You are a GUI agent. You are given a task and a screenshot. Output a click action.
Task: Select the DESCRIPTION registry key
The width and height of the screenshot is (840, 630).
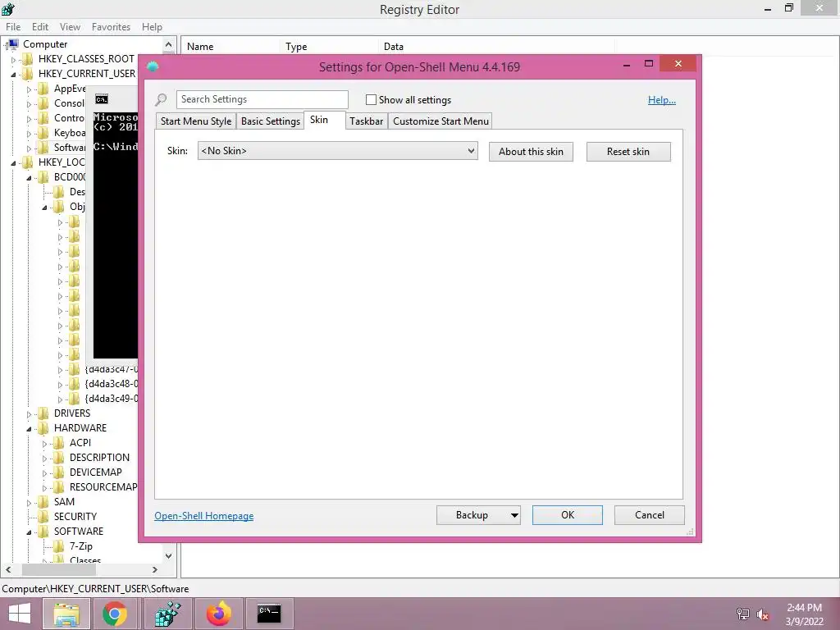(x=99, y=458)
